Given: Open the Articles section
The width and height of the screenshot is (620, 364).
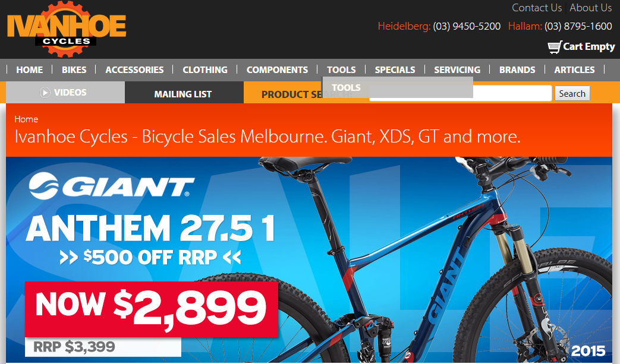Looking at the screenshot, I should pos(574,70).
